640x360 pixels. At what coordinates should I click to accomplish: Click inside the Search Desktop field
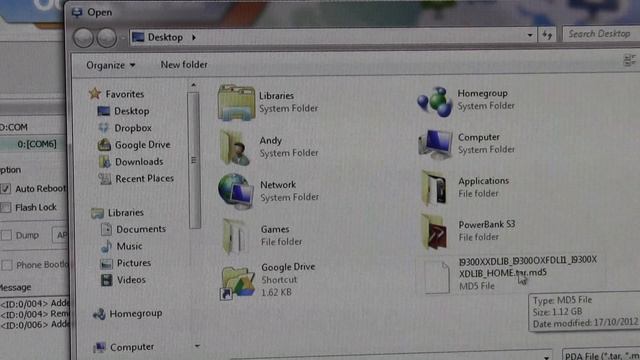[x=601, y=34]
